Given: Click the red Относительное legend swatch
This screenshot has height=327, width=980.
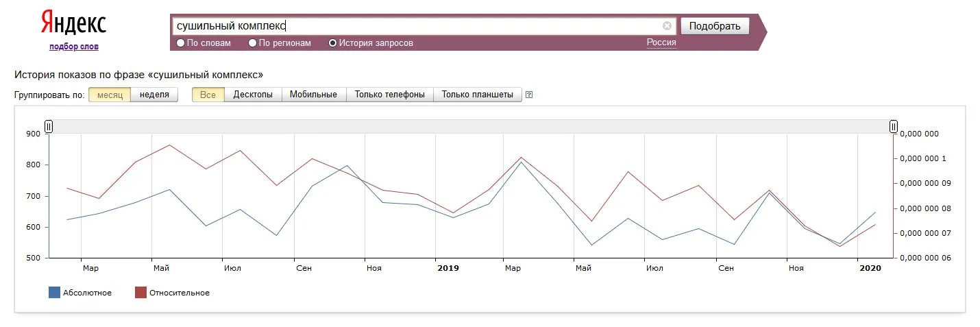Looking at the screenshot, I should click(x=140, y=293).
